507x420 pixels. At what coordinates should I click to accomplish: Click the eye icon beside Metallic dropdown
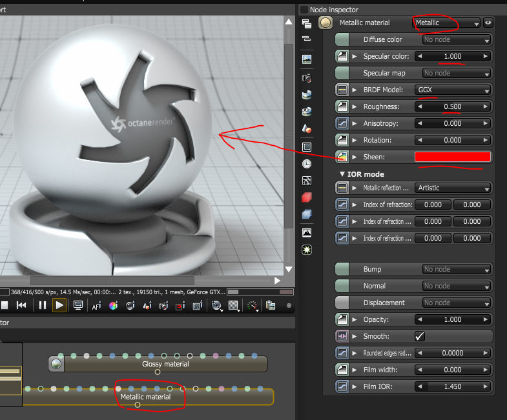[488, 23]
